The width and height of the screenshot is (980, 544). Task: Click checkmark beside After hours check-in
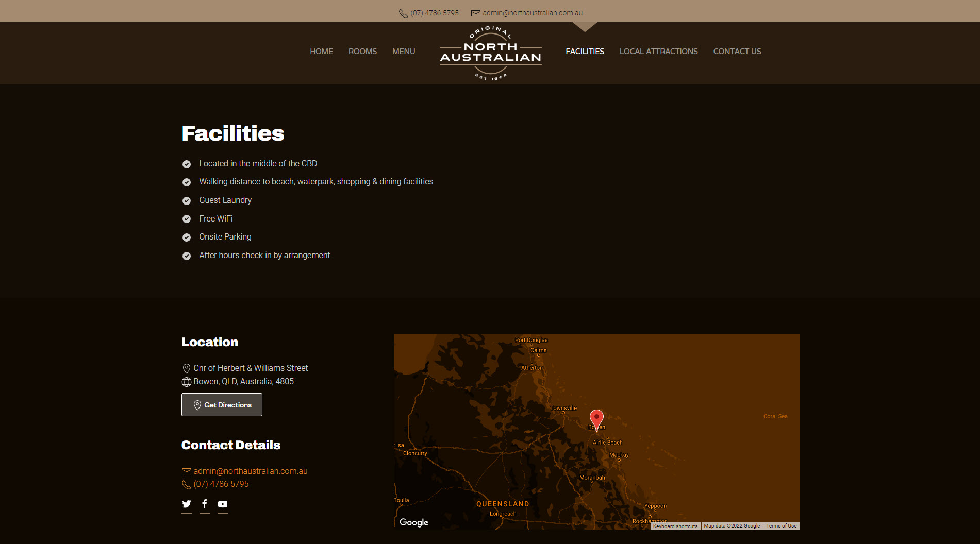[187, 256]
